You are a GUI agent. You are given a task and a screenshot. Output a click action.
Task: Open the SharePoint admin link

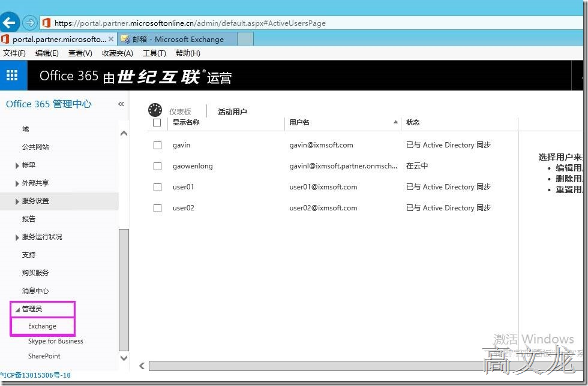pos(44,356)
